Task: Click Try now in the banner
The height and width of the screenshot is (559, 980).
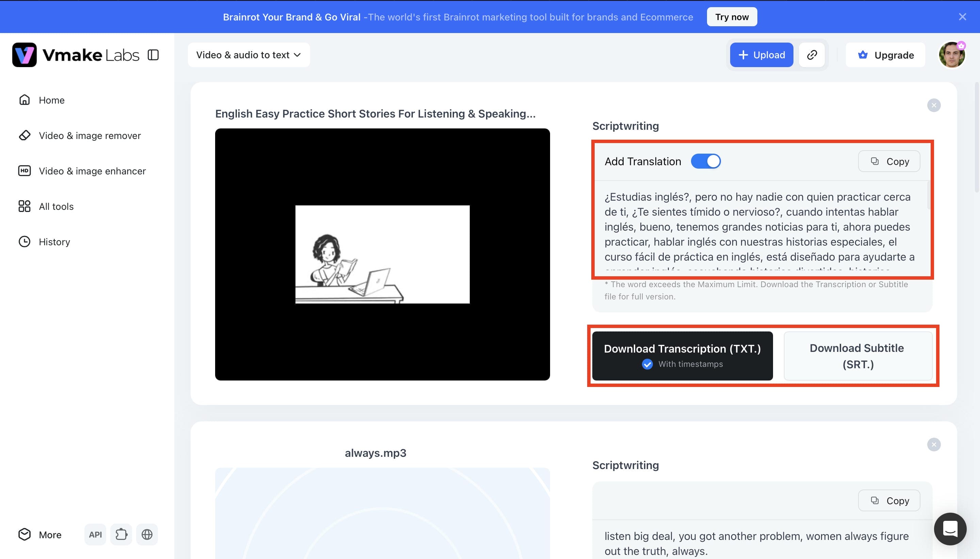Action: [x=732, y=17]
